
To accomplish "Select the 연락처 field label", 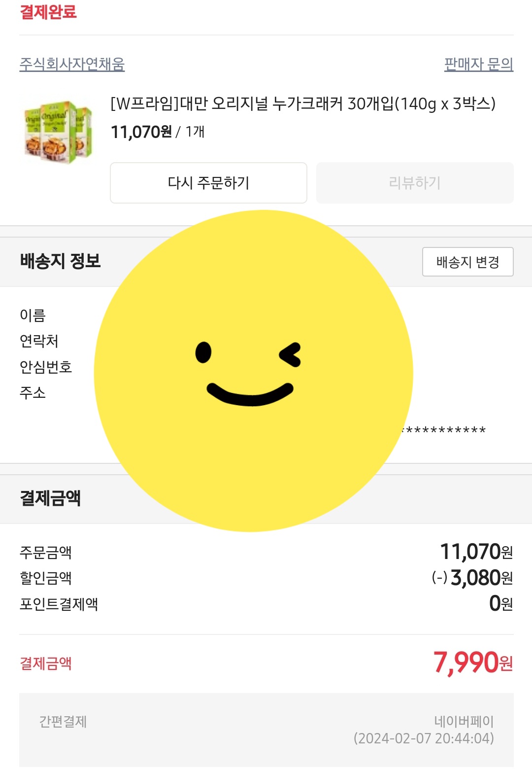I will [39, 341].
